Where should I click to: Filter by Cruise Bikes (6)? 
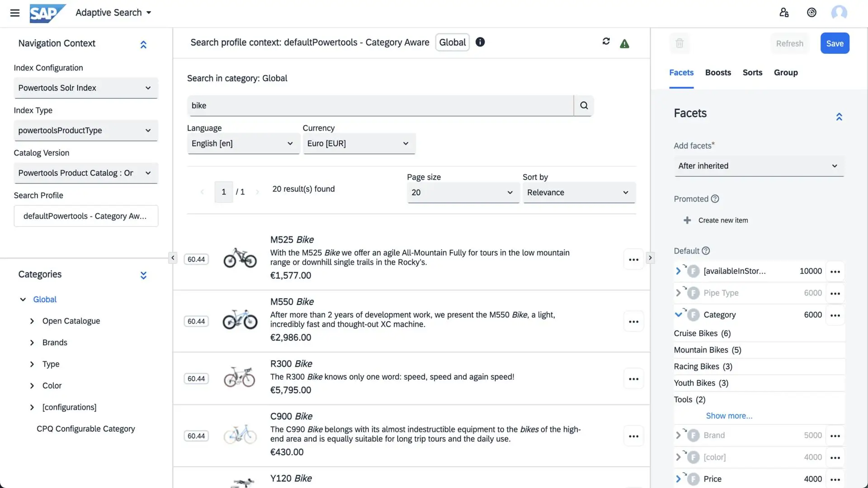point(702,333)
